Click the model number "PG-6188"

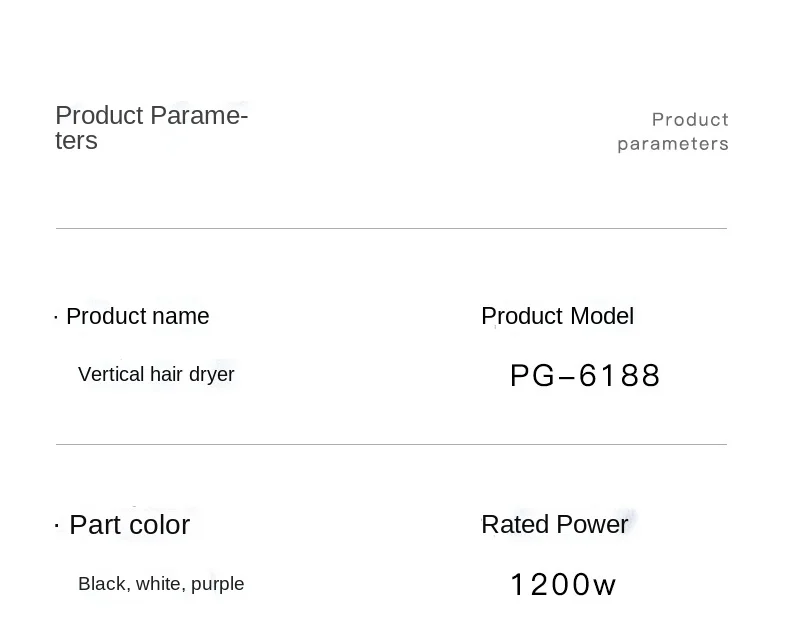pos(585,376)
